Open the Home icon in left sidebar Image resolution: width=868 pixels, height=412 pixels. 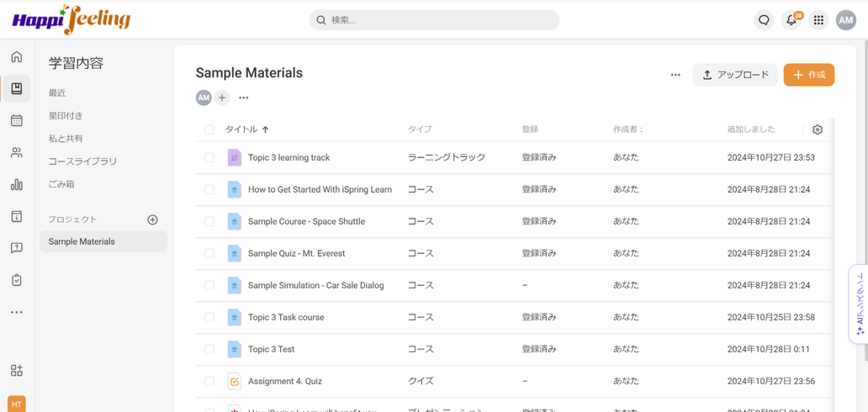point(17,57)
